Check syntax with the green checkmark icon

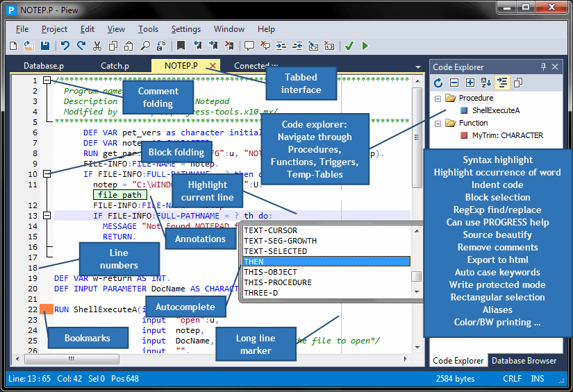[x=349, y=46]
